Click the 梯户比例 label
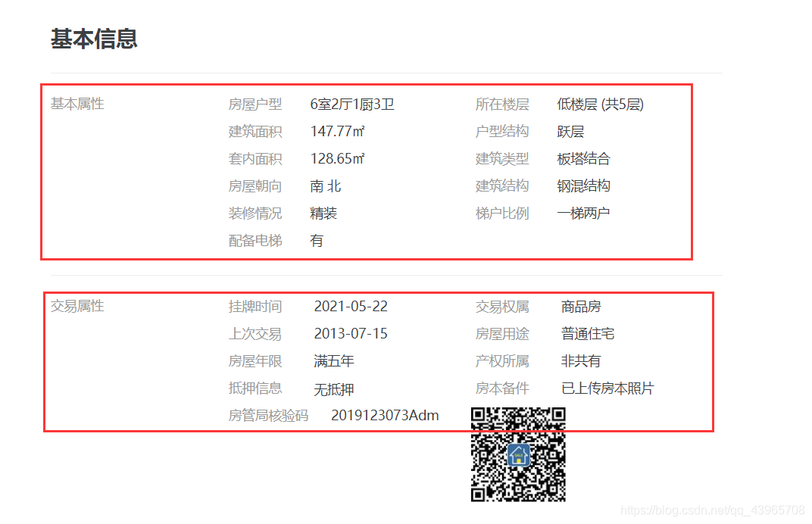The image size is (812, 524). pyautogui.click(x=501, y=213)
